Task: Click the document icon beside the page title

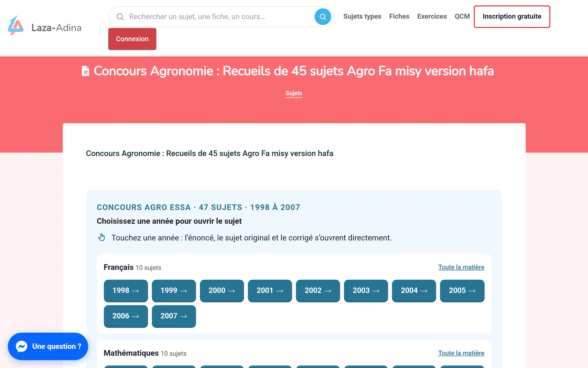Action: tap(85, 71)
